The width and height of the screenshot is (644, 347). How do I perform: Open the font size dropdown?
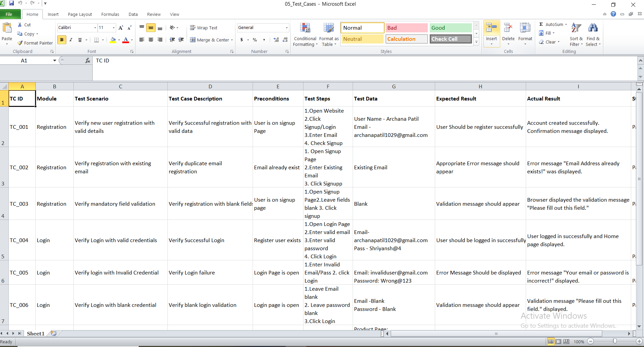[x=114, y=28]
